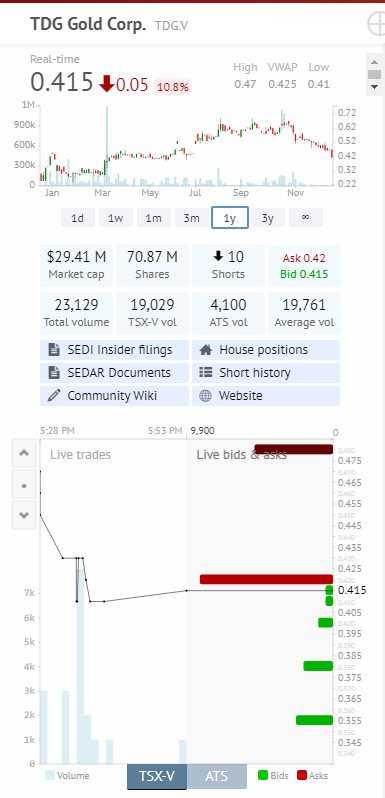Click the up chevron beside Live trades

point(24,453)
